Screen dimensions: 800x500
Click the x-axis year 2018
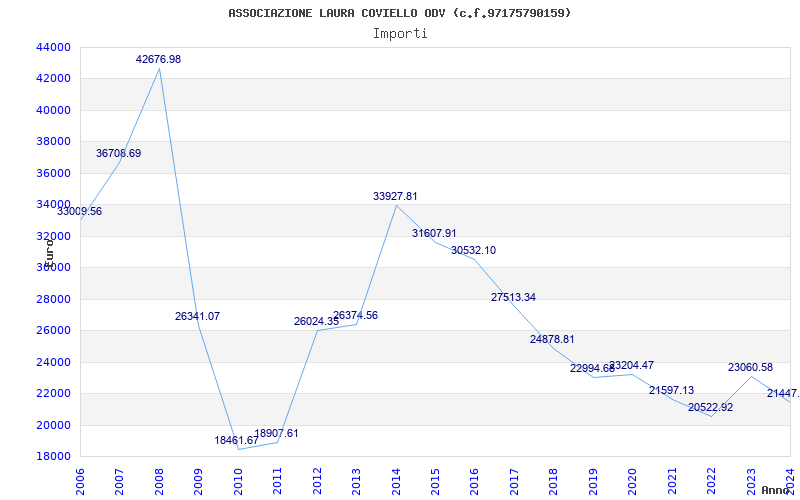pyautogui.click(x=554, y=482)
